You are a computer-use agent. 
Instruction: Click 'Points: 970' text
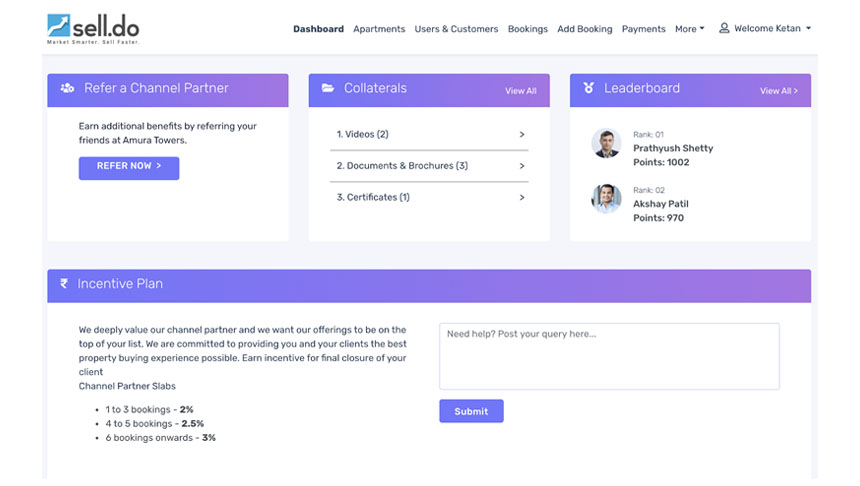[659, 218]
